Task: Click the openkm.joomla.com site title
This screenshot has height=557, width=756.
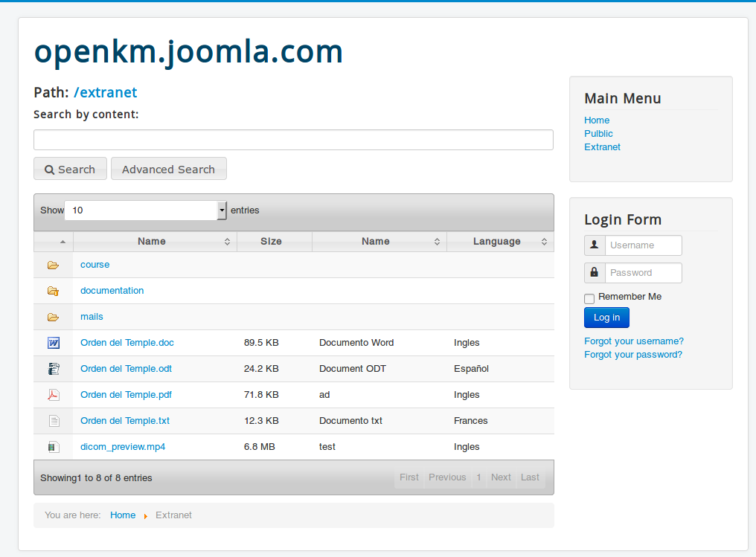Action: coord(188,52)
